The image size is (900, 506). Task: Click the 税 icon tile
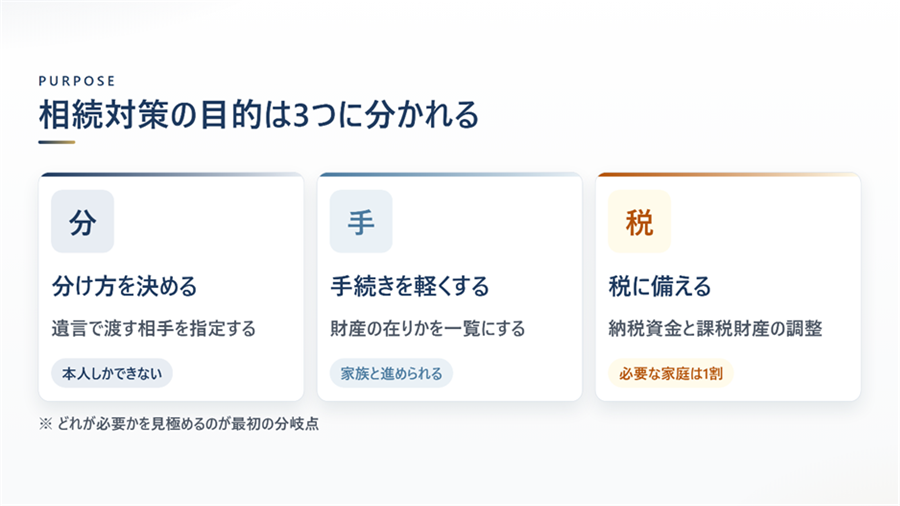[639, 221]
